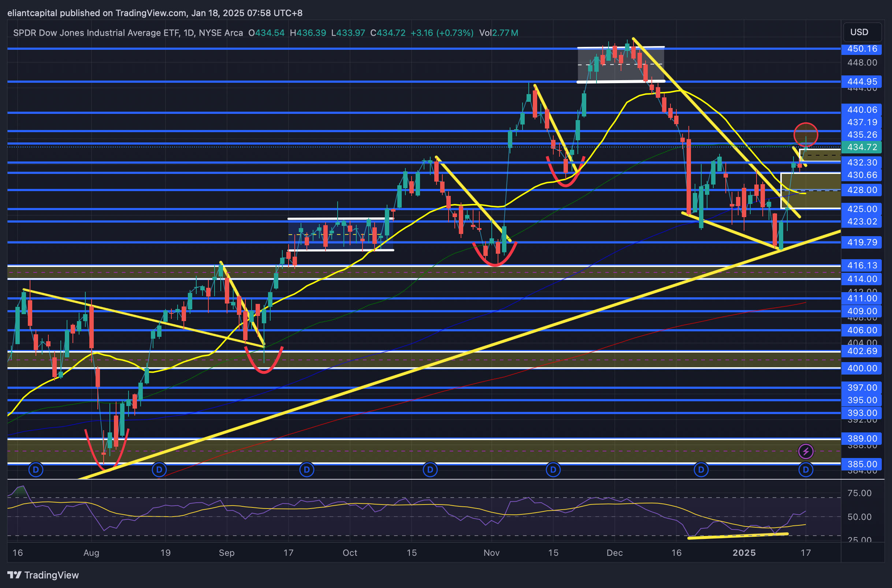Click the dividend marker below the 17 date
This screenshot has height=588, width=892.
point(806,469)
